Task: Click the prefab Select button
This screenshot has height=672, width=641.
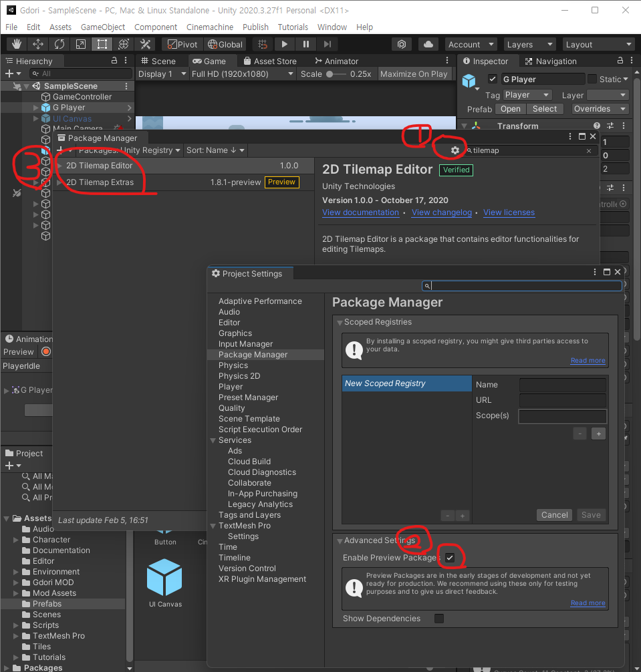Action: 545,109
